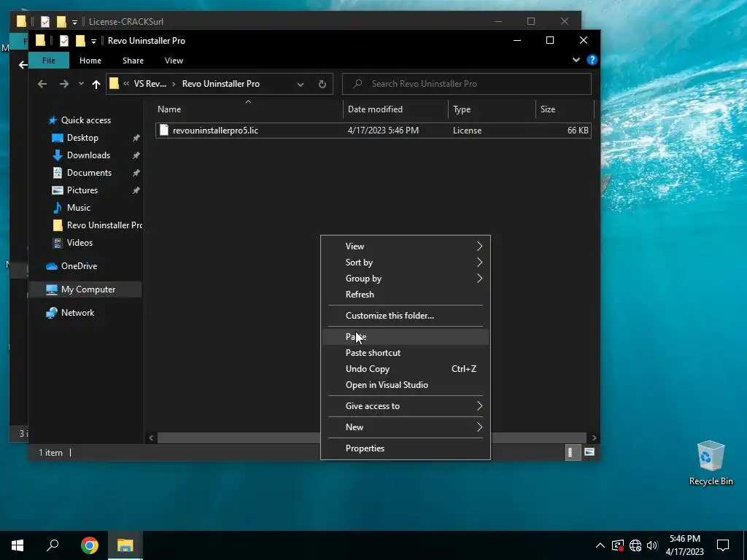This screenshot has width=747, height=560.
Task: Open the Revo Uninstaller Pro folder in the sidebar
Action: (98, 225)
